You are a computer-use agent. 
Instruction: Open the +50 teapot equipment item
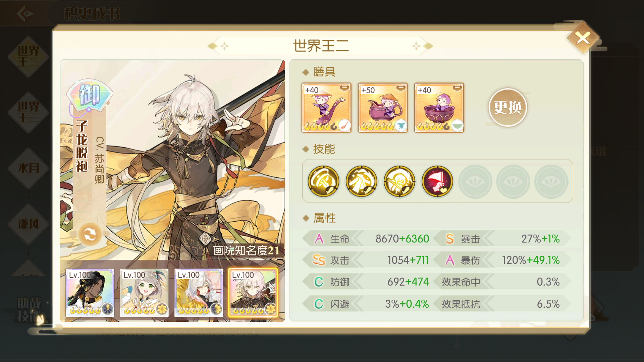coord(383,108)
